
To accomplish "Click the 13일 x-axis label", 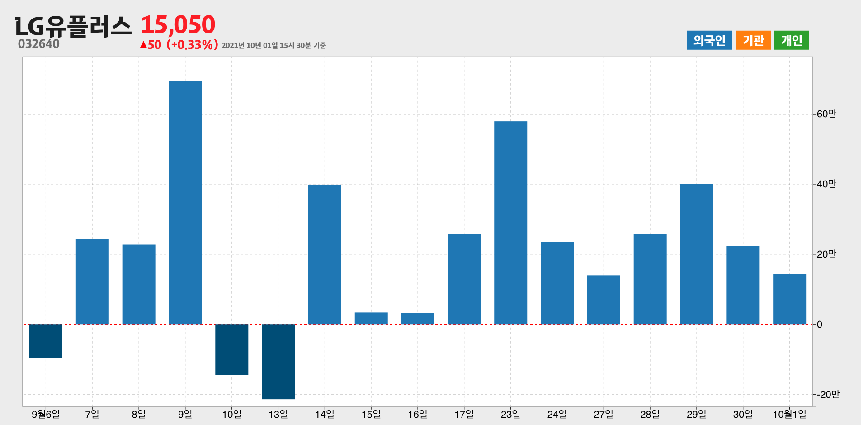I will (278, 414).
